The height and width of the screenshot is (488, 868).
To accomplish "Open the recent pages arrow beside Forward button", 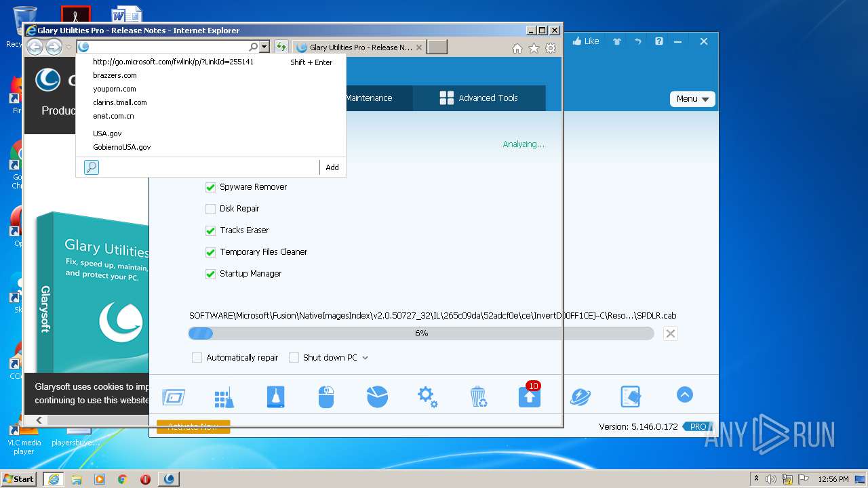I will 69,47.
